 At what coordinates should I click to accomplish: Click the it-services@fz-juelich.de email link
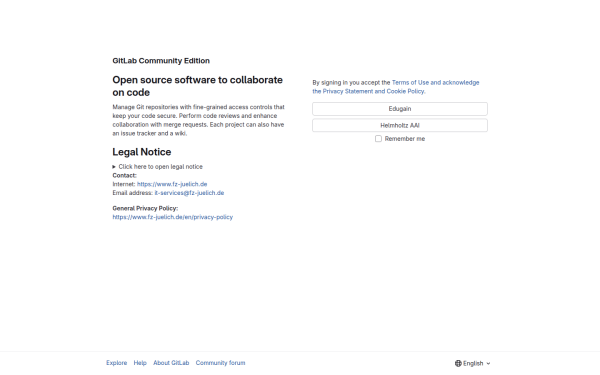click(189, 193)
